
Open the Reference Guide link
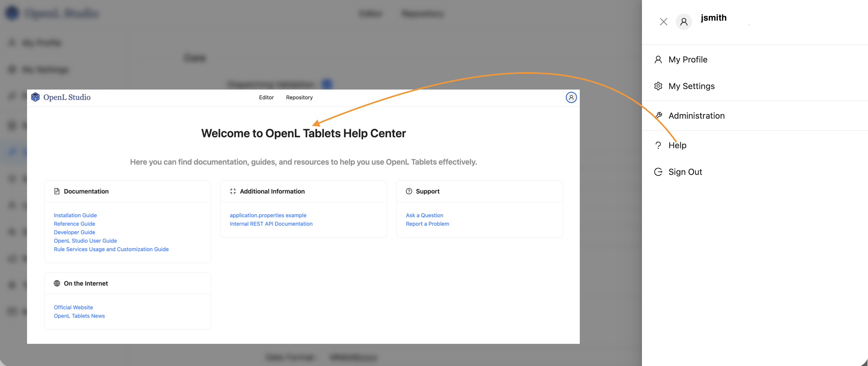[74, 224]
